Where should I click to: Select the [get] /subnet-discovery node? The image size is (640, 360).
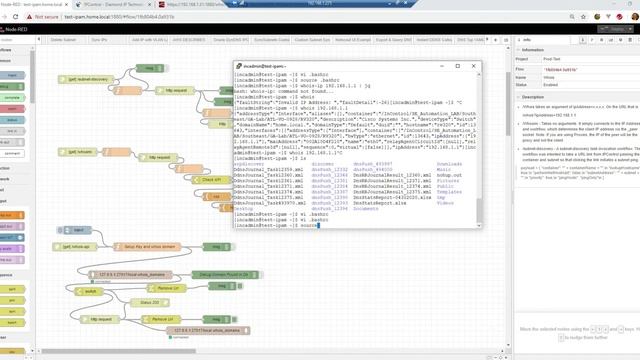tap(85, 79)
